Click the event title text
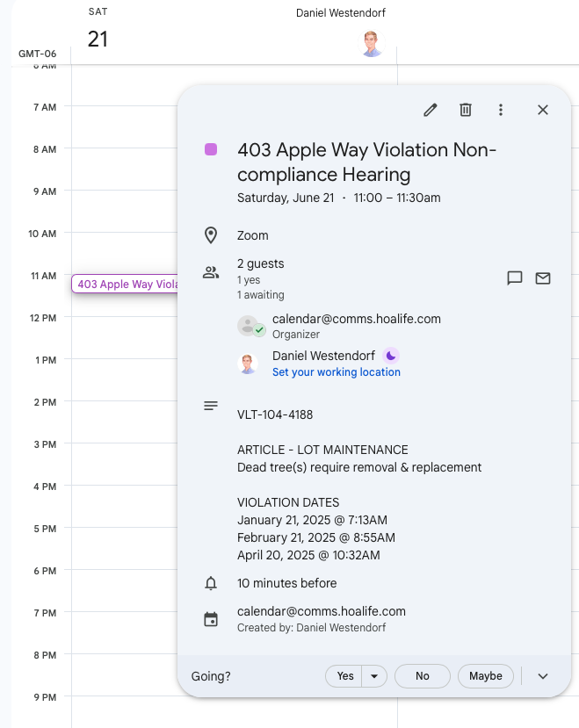The height and width of the screenshot is (728, 579). tap(366, 162)
